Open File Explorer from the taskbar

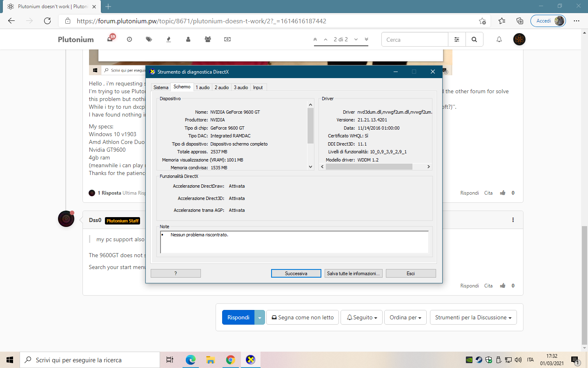[210, 360]
